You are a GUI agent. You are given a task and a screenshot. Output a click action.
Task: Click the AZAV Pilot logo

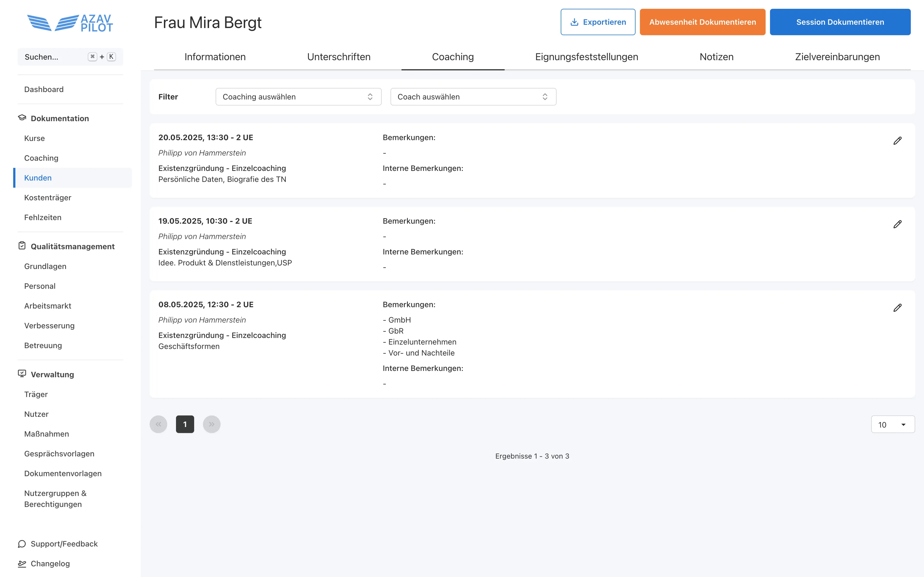[x=70, y=23]
